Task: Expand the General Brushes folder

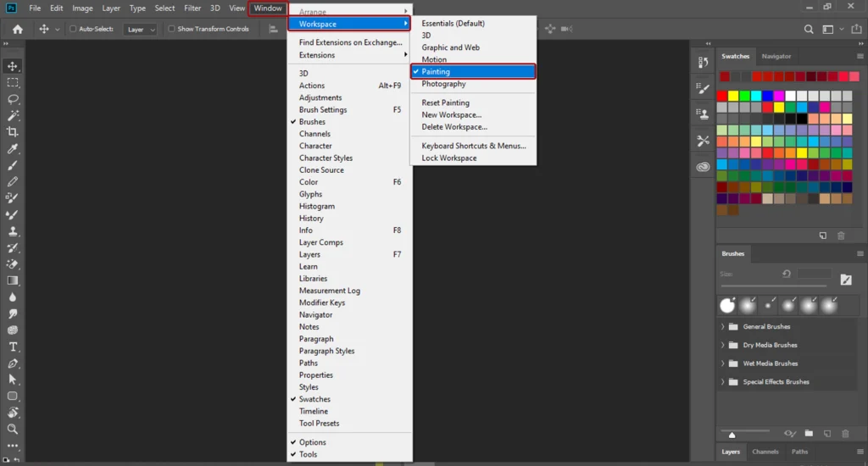Action: (x=722, y=326)
